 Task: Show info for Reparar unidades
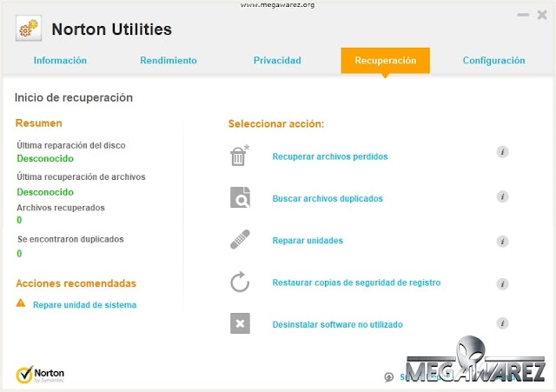[x=502, y=242]
